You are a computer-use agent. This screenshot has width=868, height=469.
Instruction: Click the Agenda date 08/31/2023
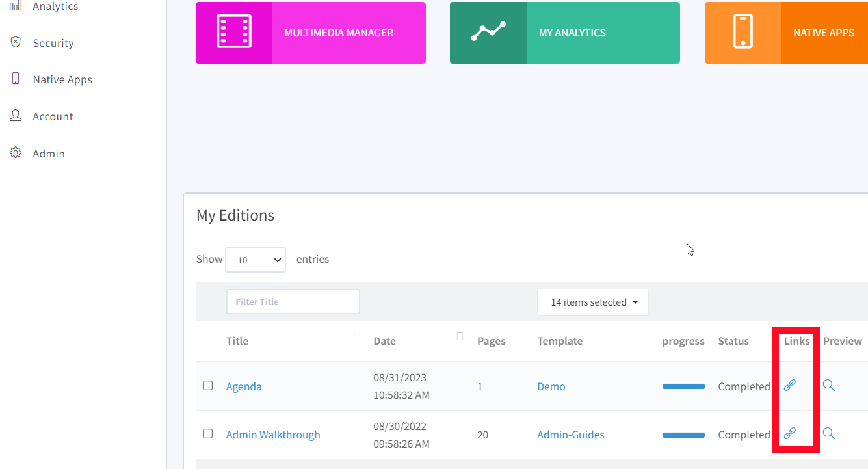[400, 377]
